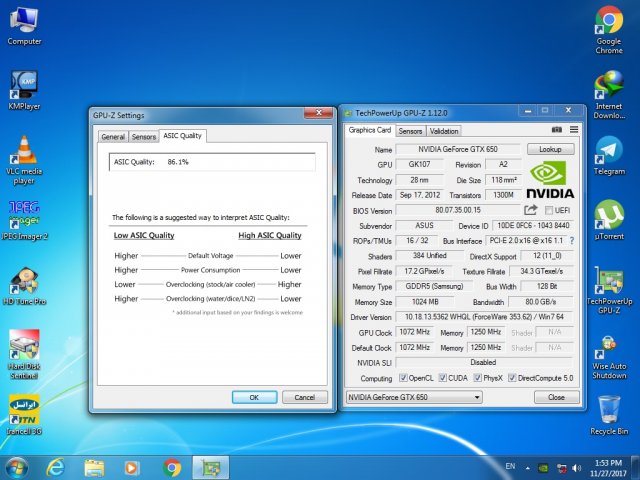
Task: Switch to the General settings tab
Action: (113, 137)
